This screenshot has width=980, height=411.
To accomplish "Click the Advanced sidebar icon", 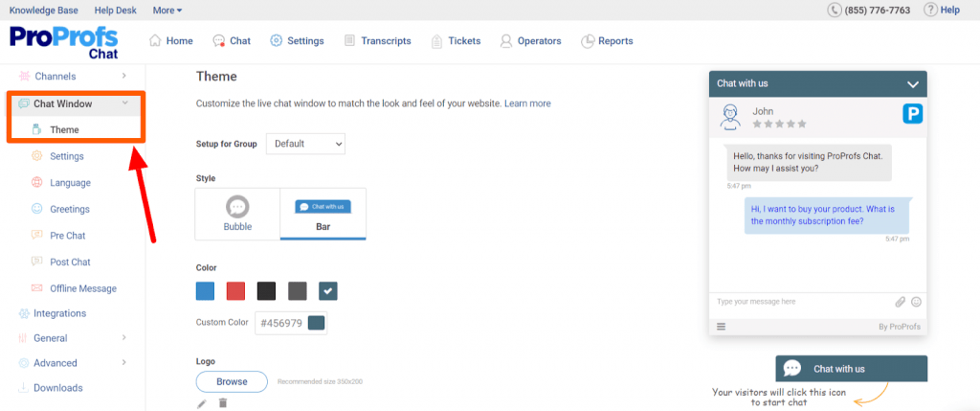I will 24,363.
